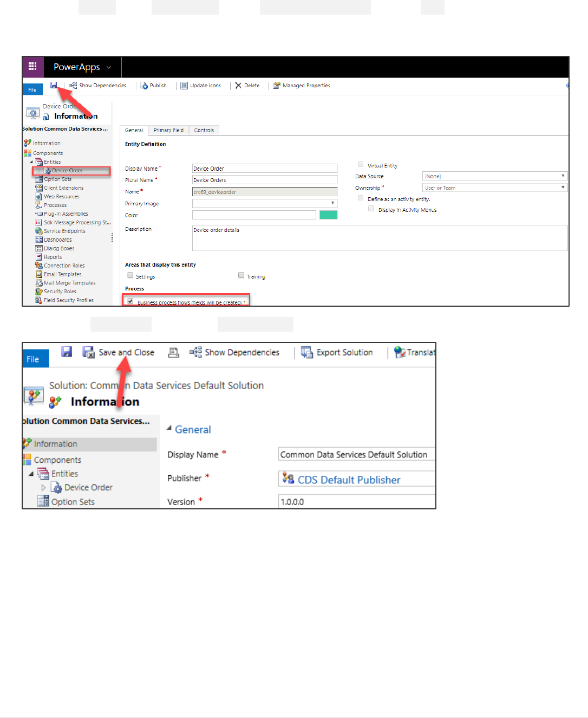Delete the entity via toolbar
The height and width of the screenshot is (718, 588).
click(247, 86)
